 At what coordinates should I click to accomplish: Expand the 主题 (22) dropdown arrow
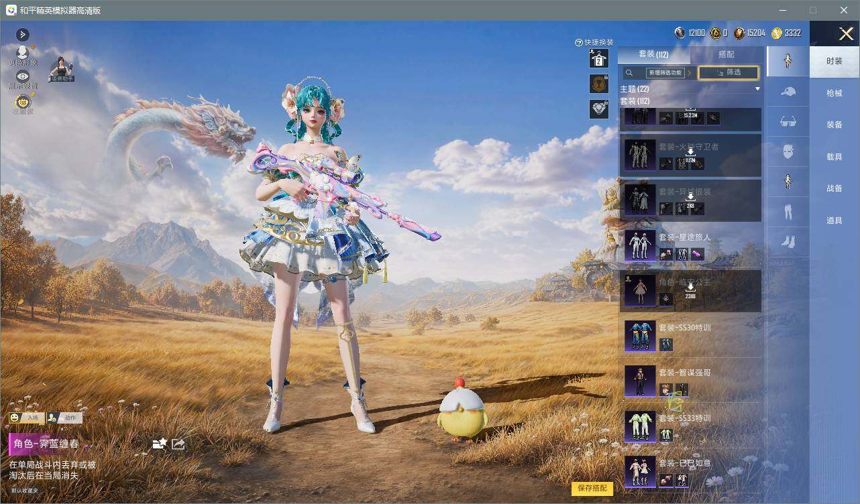757,89
